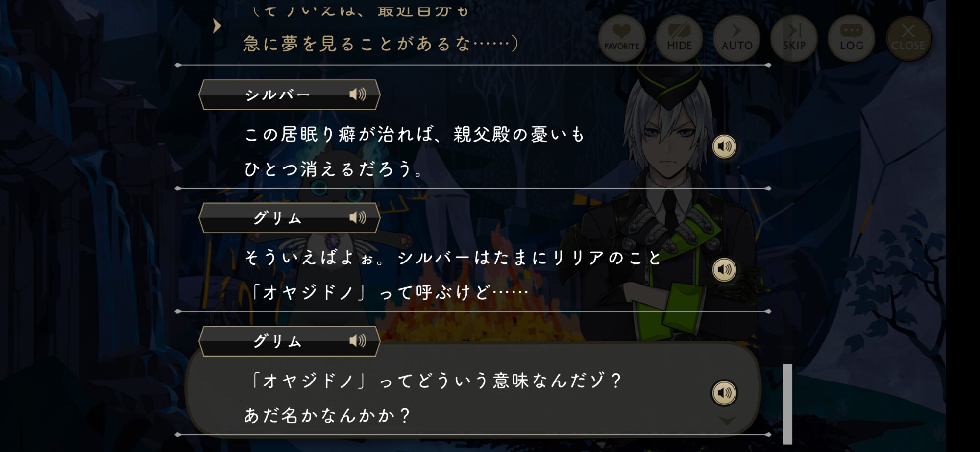
Task: Click the arrow marker beside top dialogue
Action: coord(217,26)
